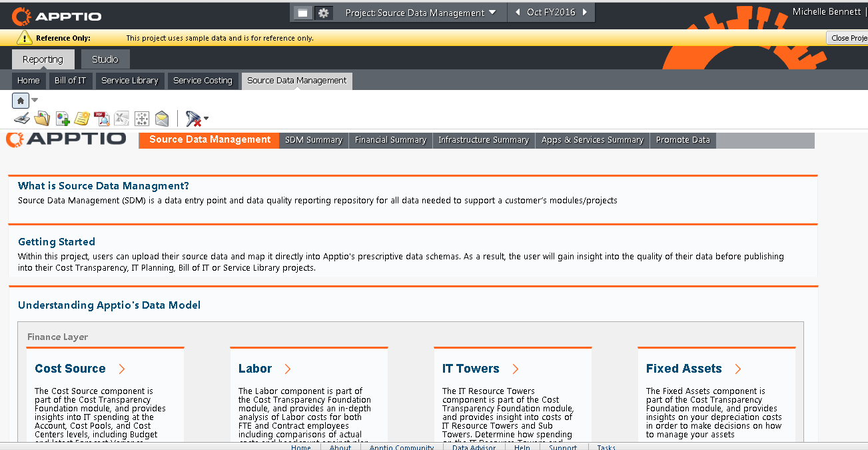Open the Labor heading link
This screenshot has width=868, height=450.
pyautogui.click(x=255, y=369)
